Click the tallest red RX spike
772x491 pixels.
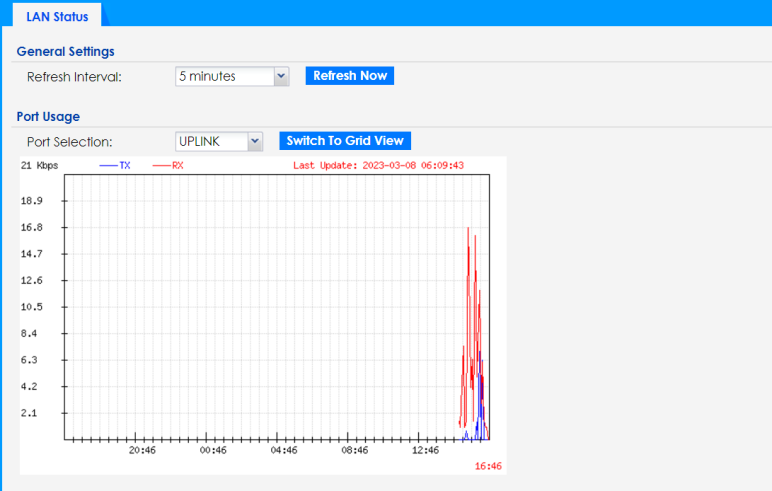coord(468,230)
